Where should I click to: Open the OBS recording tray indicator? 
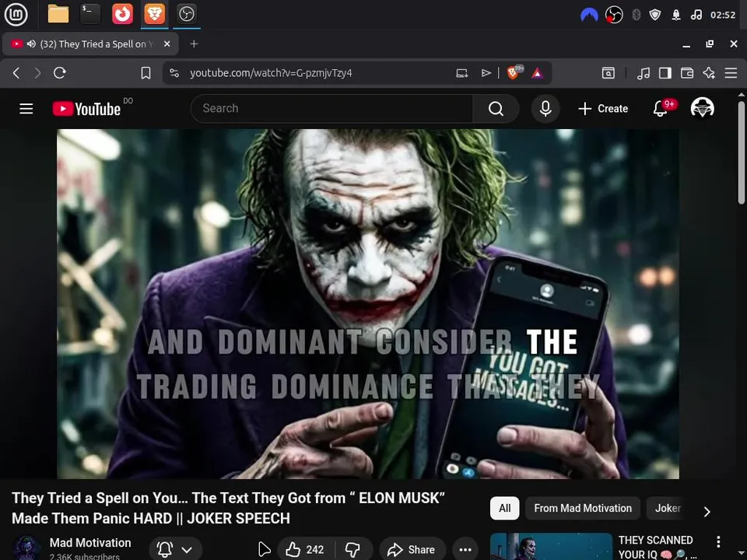[x=614, y=15]
